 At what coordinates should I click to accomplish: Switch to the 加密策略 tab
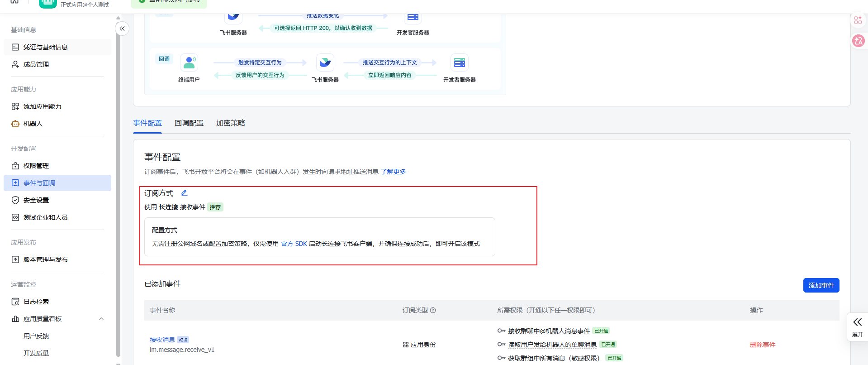pos(230,123)
